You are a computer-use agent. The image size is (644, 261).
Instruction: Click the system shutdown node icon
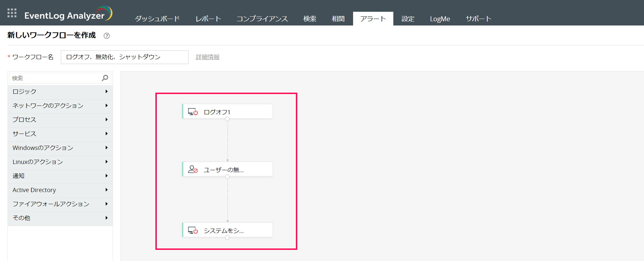tap(193, 231)
